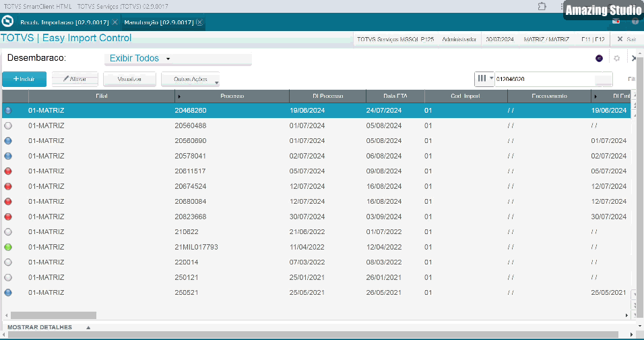Click the Administrador status entry
The height and width of the screenshot is (340, 644).
click(459, 40)
